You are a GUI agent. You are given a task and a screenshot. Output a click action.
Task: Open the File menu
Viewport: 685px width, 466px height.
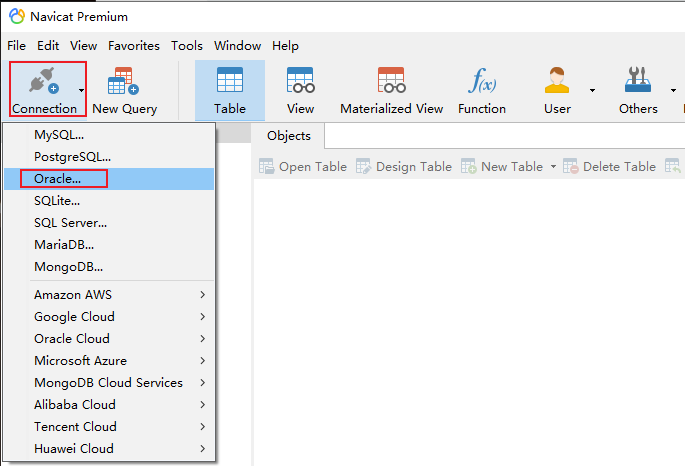(17, 45)
